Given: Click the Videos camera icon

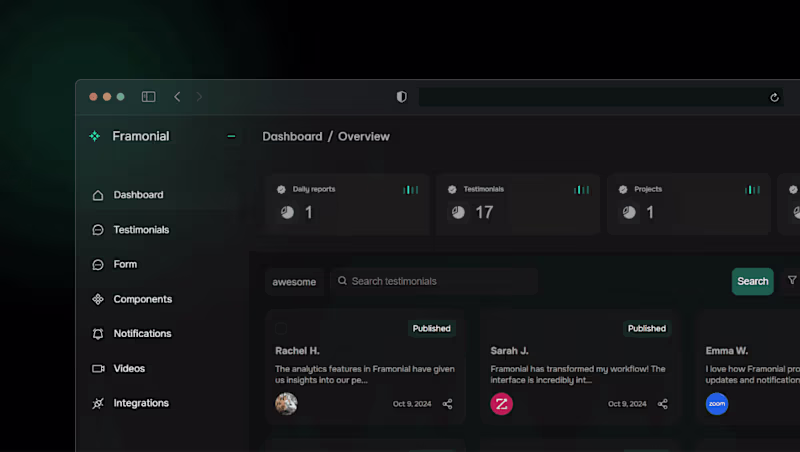Looking at the screenshot, I should coord(98,368).
